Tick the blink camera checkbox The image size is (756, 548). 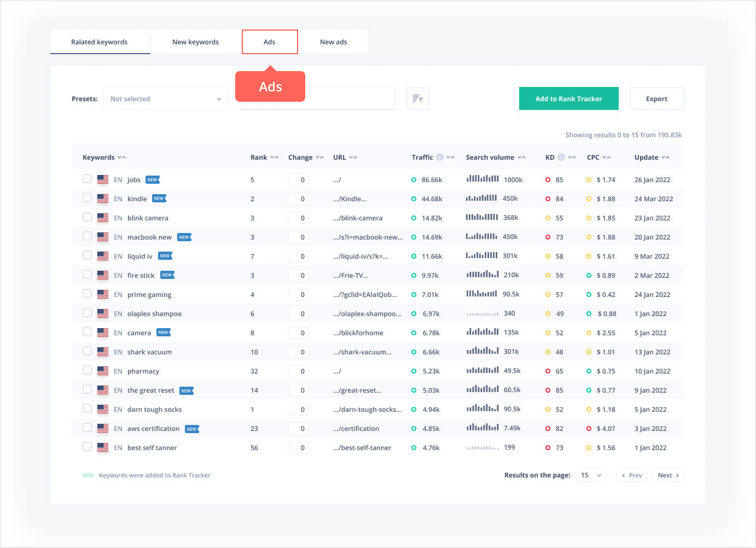coord(87,217)
